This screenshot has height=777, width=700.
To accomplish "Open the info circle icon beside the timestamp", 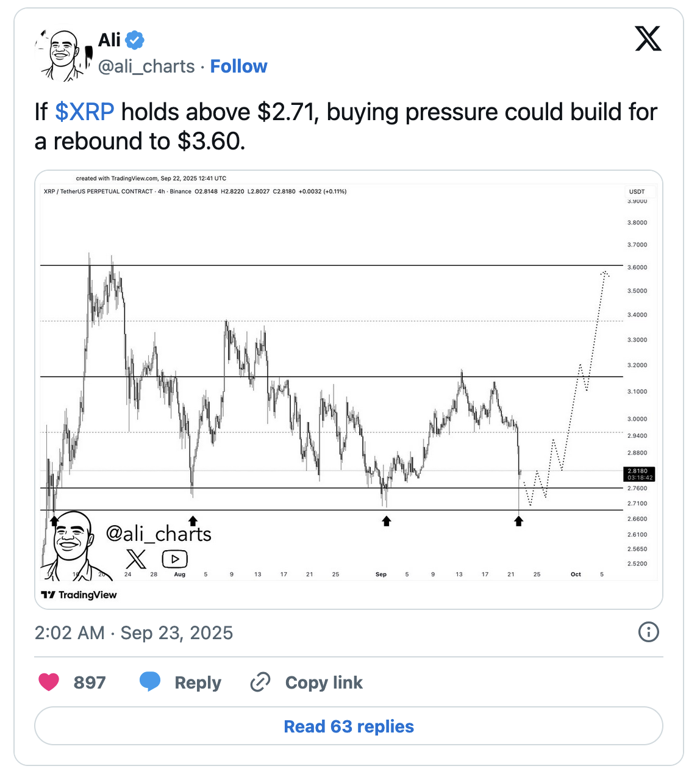I will pyautogui.click(x=649, y=632).
